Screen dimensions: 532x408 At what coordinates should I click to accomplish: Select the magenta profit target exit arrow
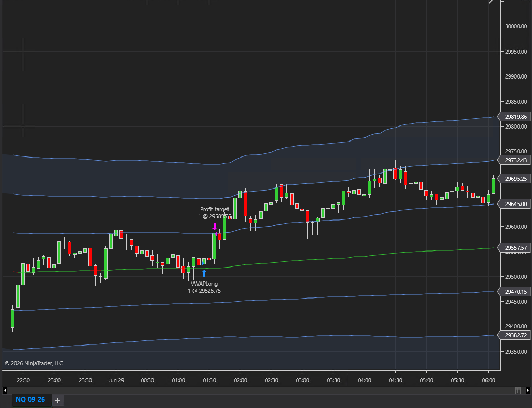pos(214,226)
